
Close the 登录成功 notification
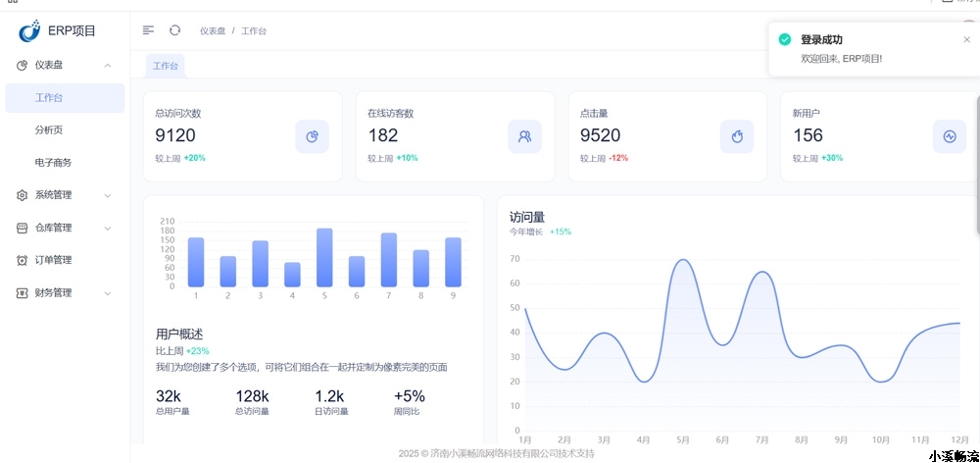point(966,40)
